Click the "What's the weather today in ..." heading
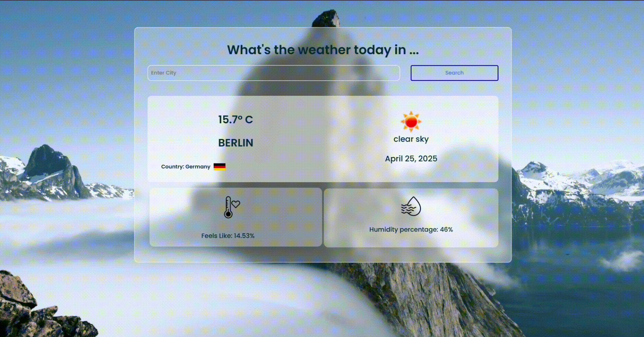This screenshot has height=337, width=644. pos(323,50)
